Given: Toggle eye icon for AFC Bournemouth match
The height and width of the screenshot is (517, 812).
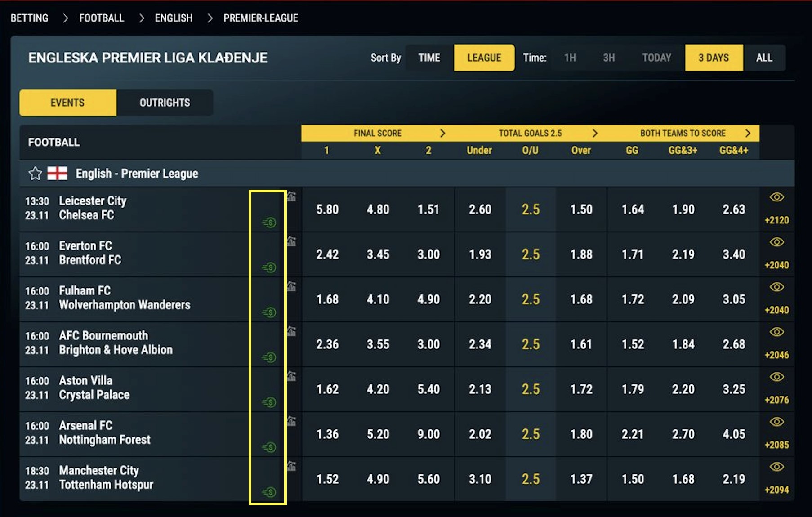Looking at the screenshot, I should point(777,332).
